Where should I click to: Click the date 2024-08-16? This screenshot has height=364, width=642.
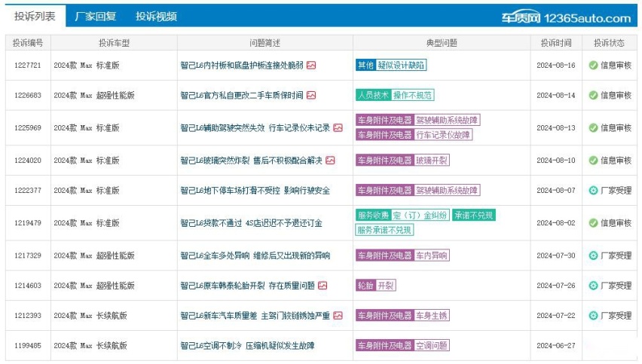tap(556, 65)
